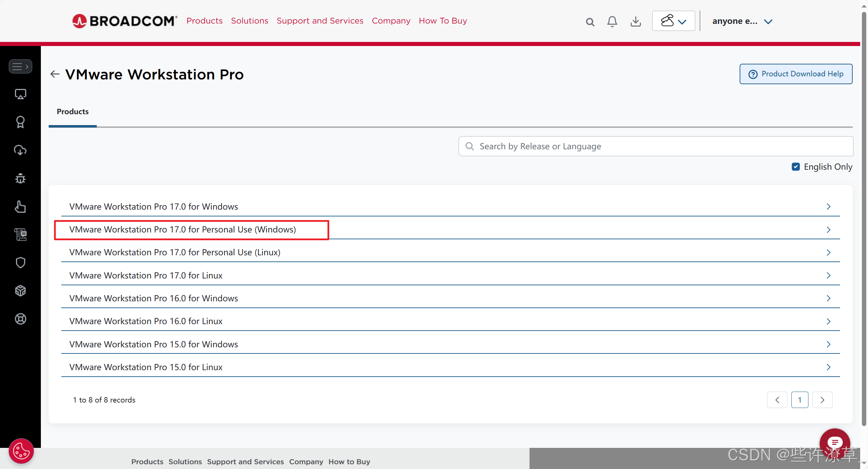
Task: Go back using the left arrow
Action: (54, 74)
